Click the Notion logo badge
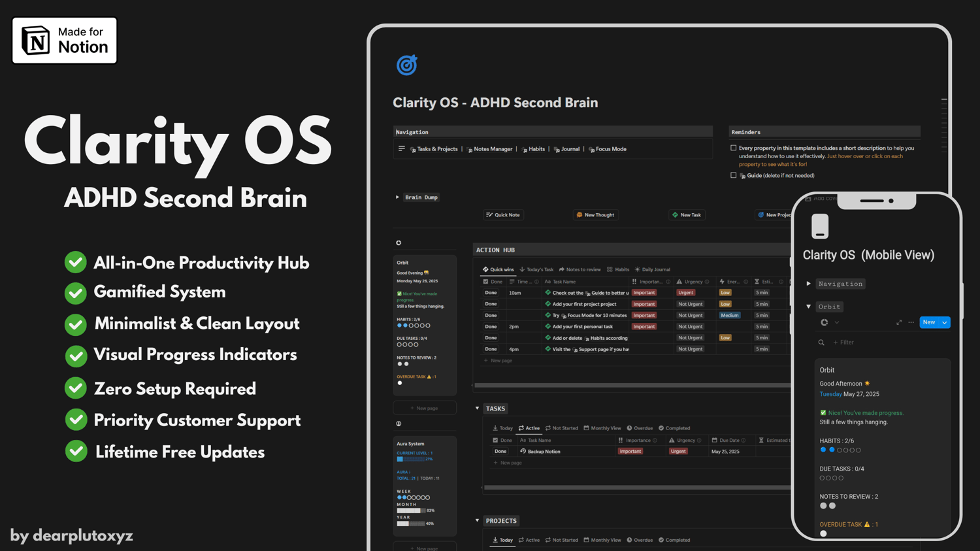This screenshot has height=551, width=980. 65,41
